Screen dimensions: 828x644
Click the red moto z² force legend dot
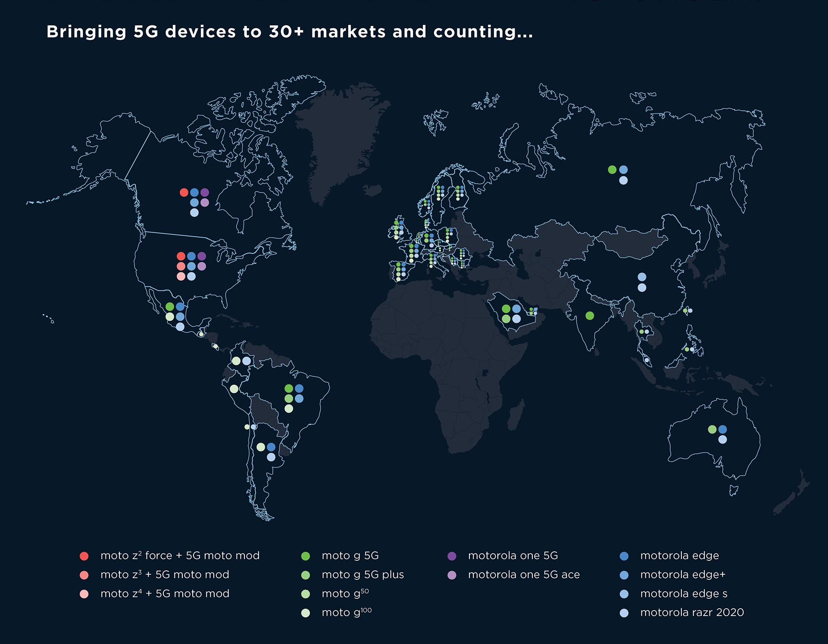(84, 556)
